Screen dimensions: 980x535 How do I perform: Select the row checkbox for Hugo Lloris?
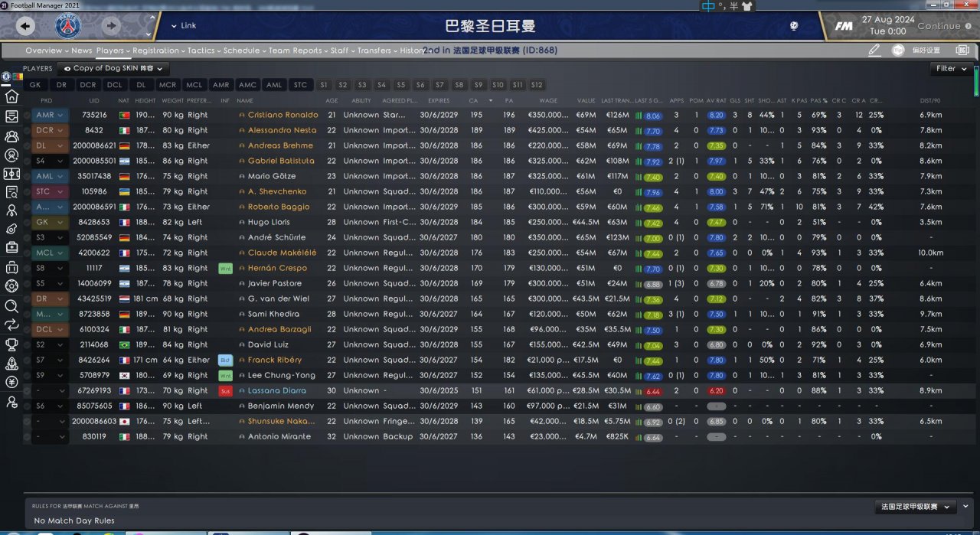pos(28,222)
